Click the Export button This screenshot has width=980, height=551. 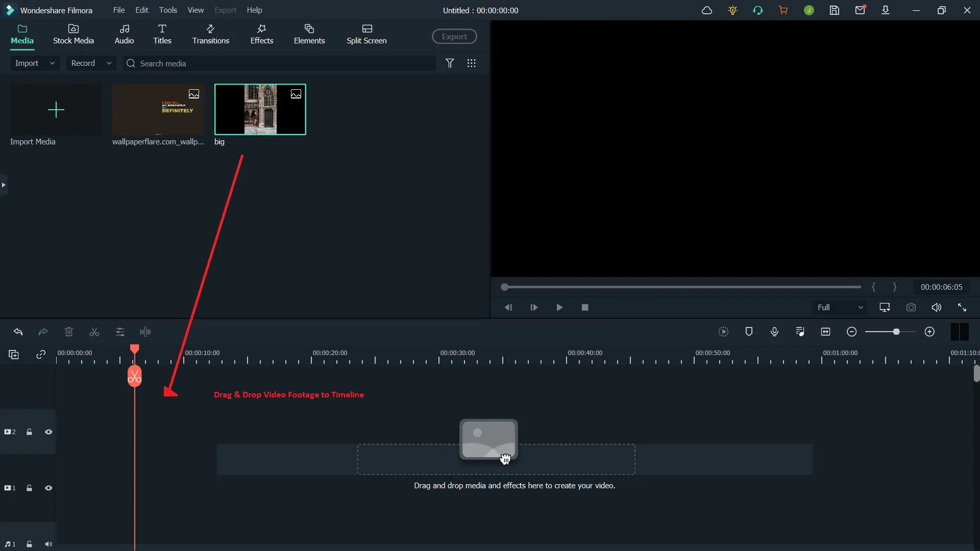pos(454,36)
